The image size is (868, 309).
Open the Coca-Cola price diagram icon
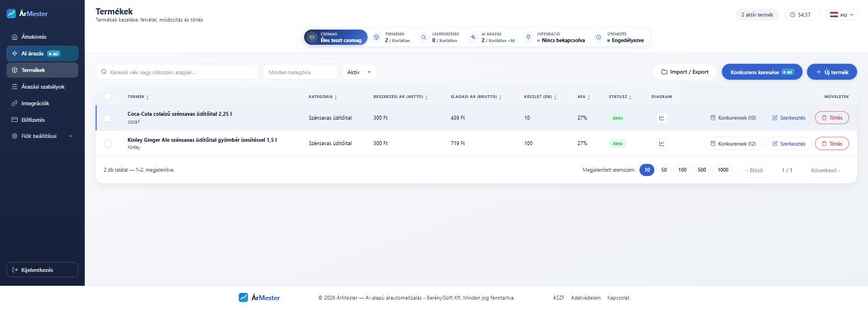pyautogui.click(x=662, y=118)
